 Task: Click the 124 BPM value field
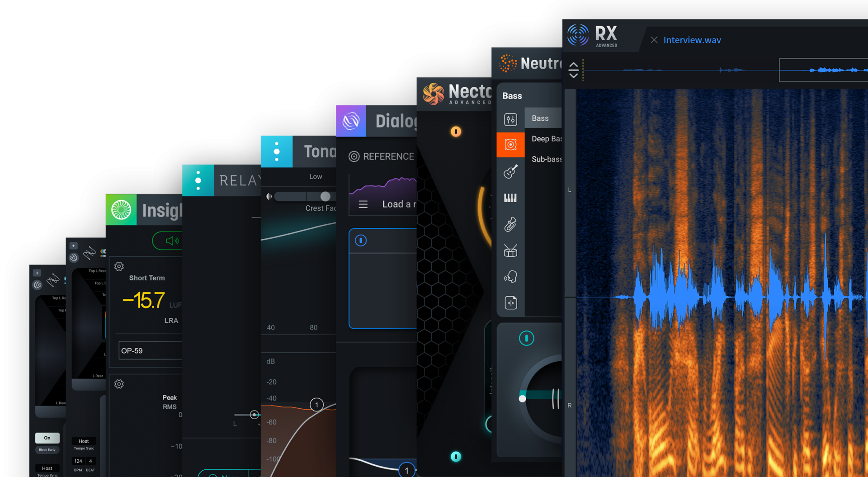coord(78,461)
